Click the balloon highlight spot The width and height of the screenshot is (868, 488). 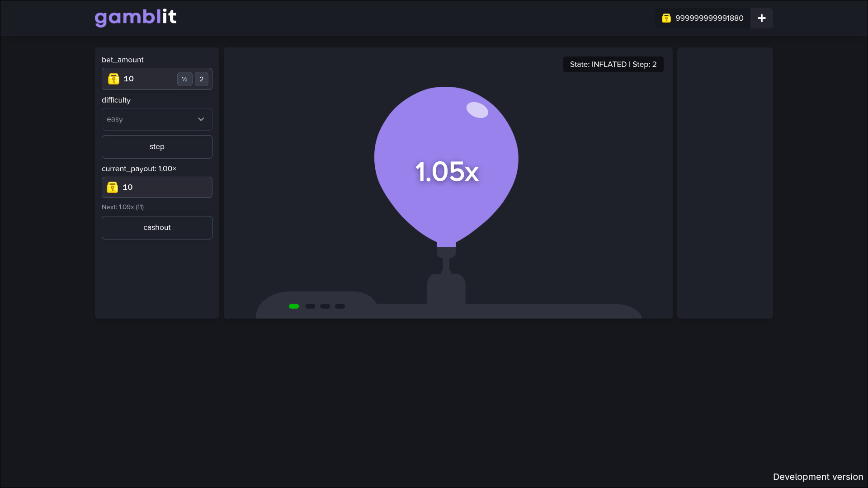pos(477,110)
